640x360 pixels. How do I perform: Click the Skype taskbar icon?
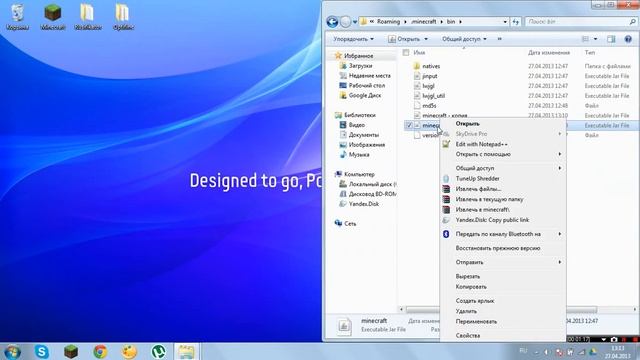[x=42, y=351]
